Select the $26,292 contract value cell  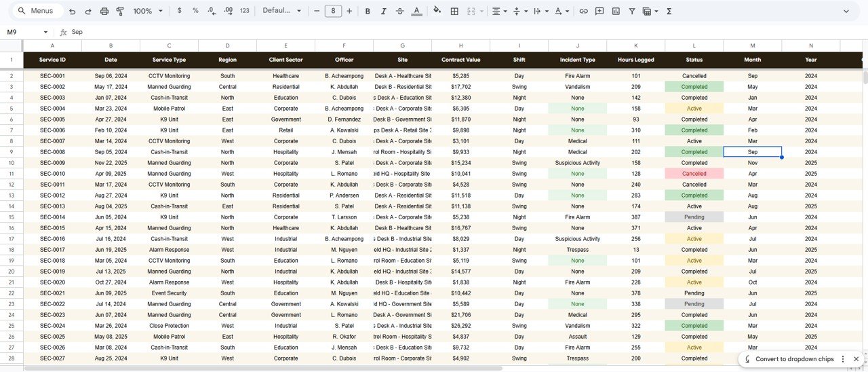(460, 326)
